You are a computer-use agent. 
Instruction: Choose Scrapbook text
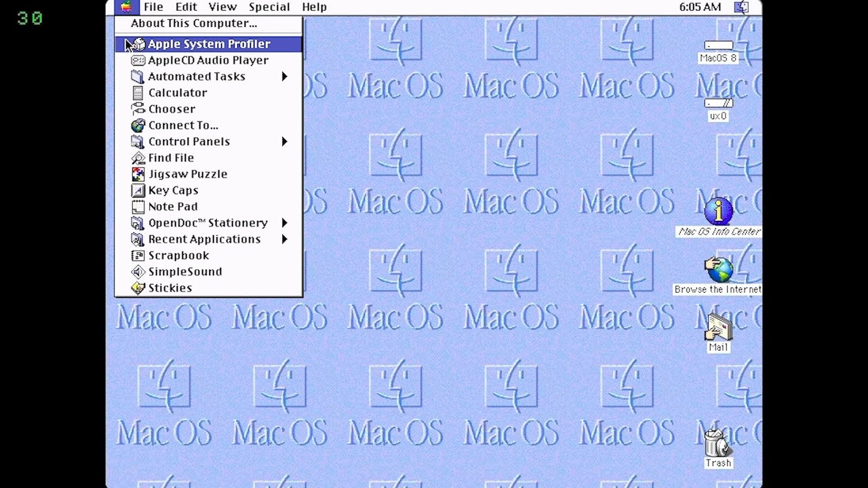pyautogui.click(x=178, y=256)
